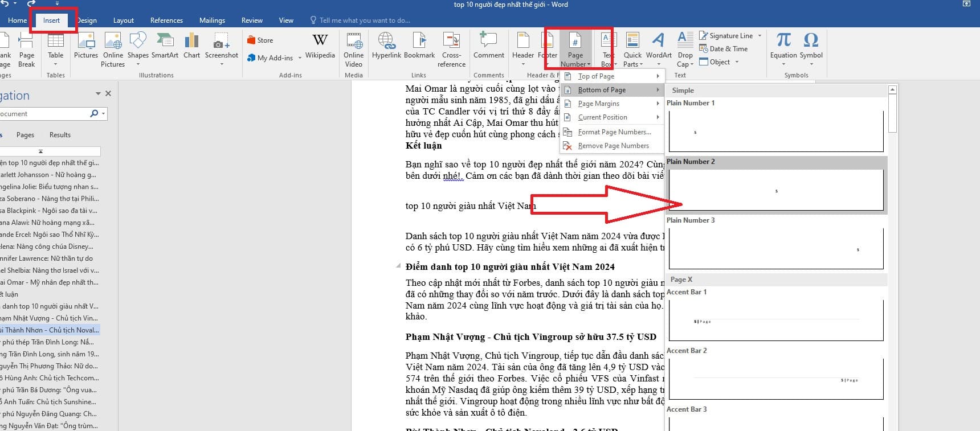The height and width of the screenshot is (431, 980).
Task: Switch to the Insert tab
Action: click(51, 20)
